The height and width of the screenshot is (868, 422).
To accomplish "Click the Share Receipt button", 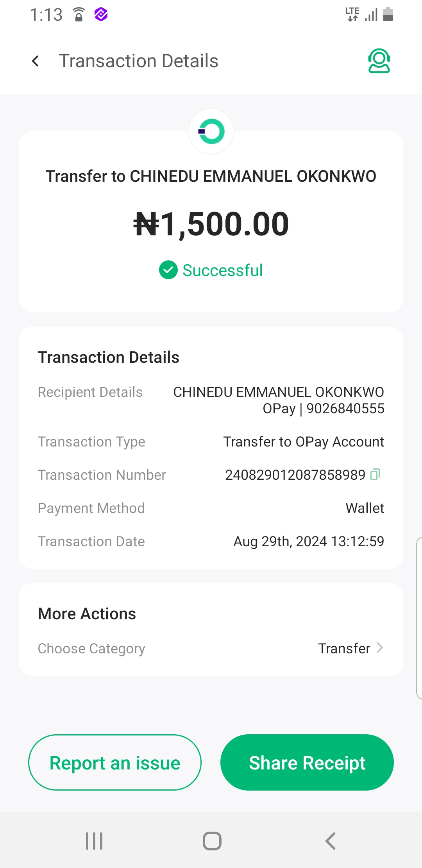I will (307, 762).
